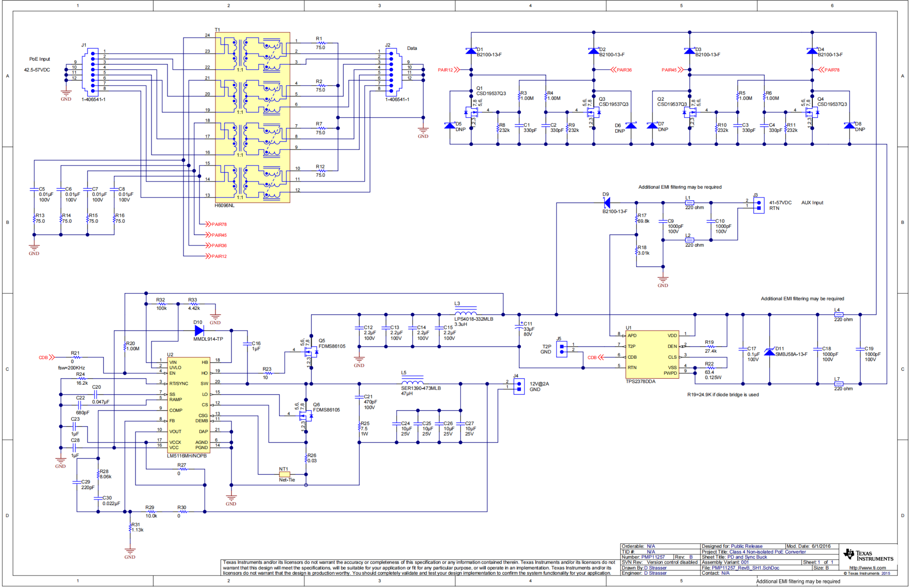
Task: Click the 'AUX Input' label
Action: [812, 203]
